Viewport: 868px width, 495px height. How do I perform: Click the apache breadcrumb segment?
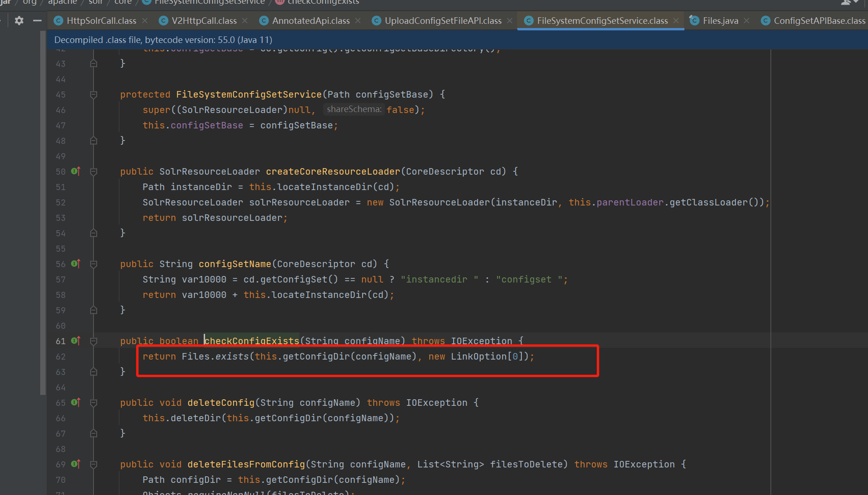pos(63,2)
